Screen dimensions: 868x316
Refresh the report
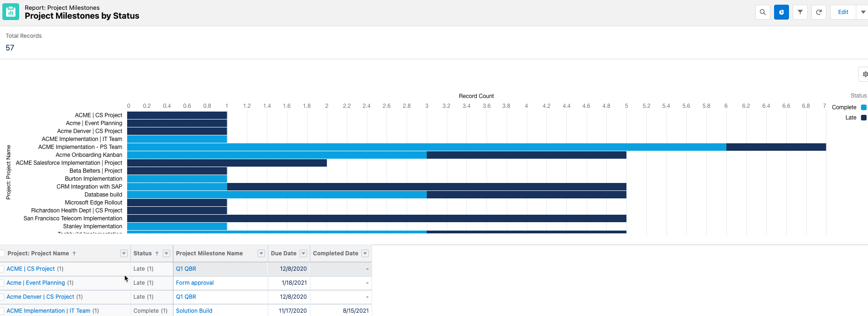(819, 12)
